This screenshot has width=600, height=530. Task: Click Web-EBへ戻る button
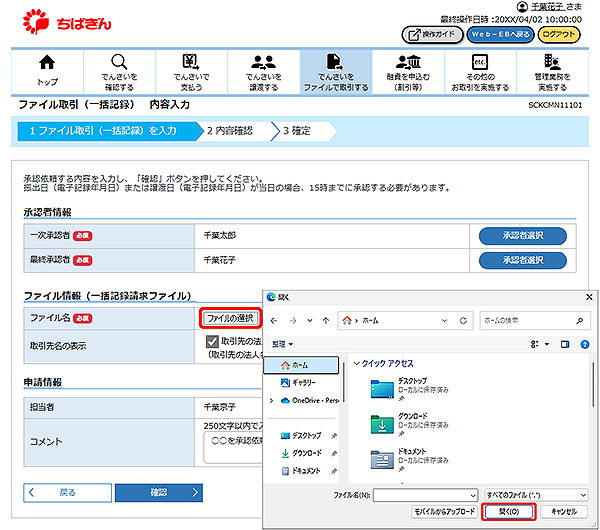[500, 35]
